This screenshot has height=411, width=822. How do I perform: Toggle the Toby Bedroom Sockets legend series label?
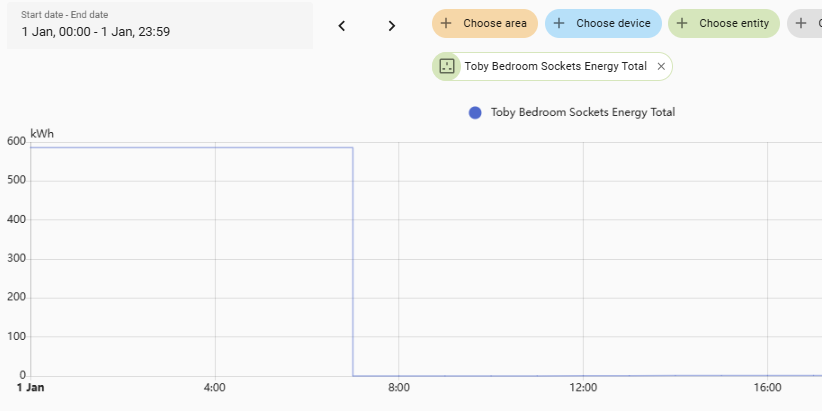tap(582, 112)
